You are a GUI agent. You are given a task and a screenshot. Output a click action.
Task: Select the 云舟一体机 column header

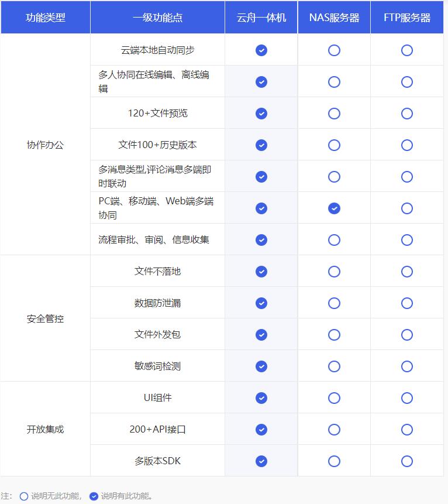[x=261, y=18]
